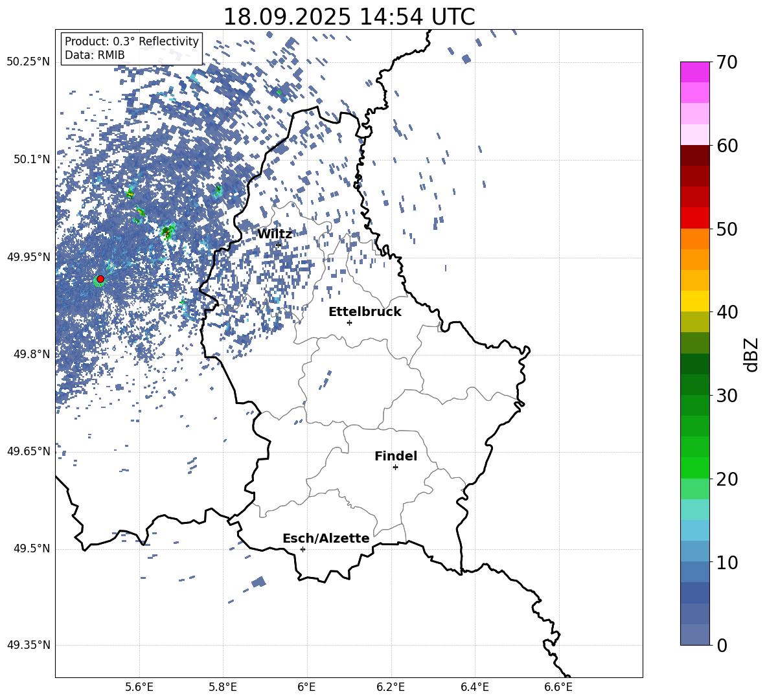
Task: Click the 40 colorbar tick label
Action: point(727,312)
